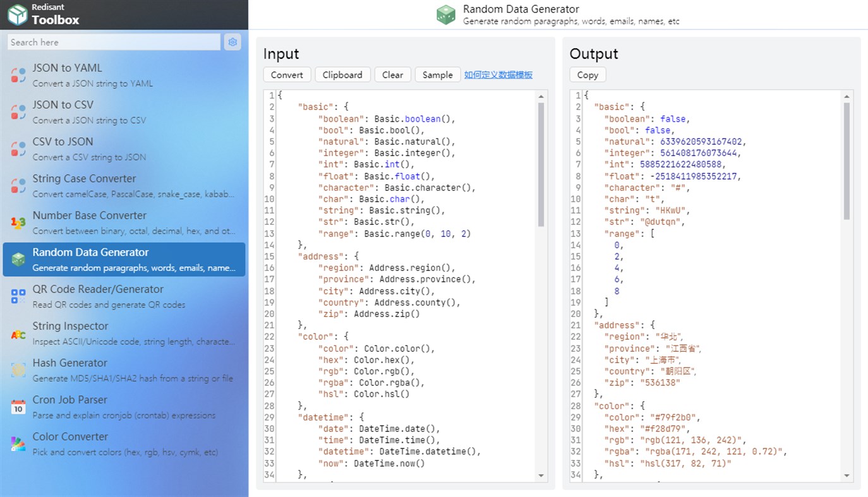Image resolution: width=868 pixels, height=497 pixels.
Task: Clear the input with Clear button
Action: [392, 75]
